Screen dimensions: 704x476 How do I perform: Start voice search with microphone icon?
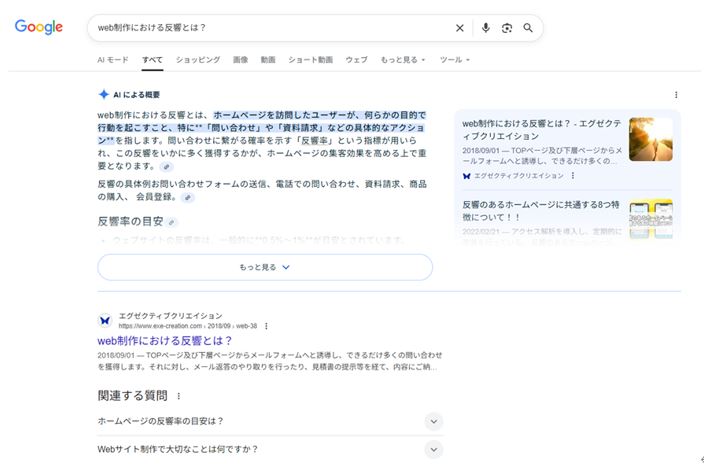tap(486, 28)
